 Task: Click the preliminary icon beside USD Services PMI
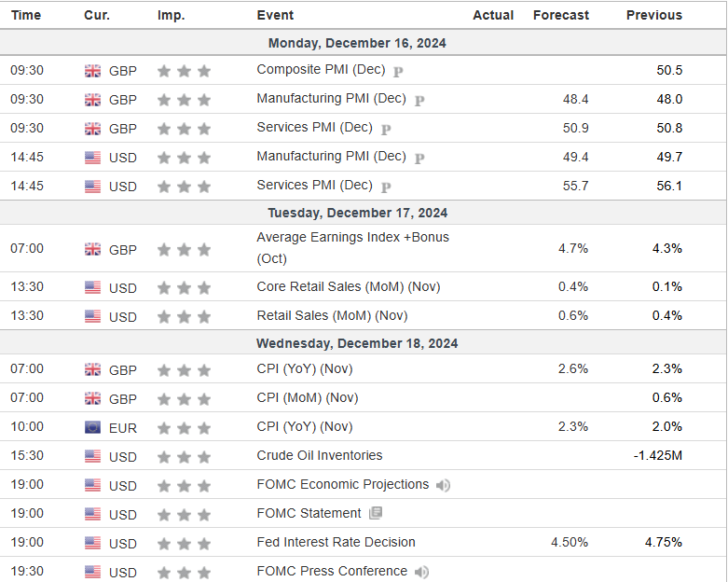(x=386, y=187)
